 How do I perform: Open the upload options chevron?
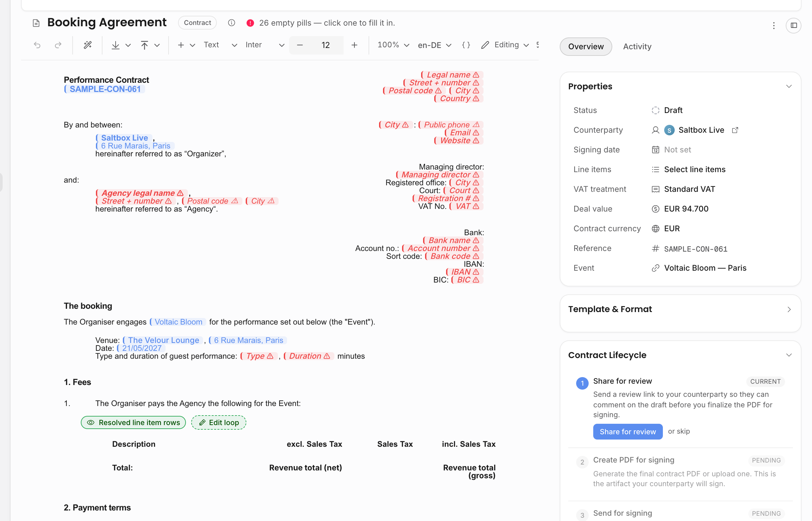[x=157, y=45]
